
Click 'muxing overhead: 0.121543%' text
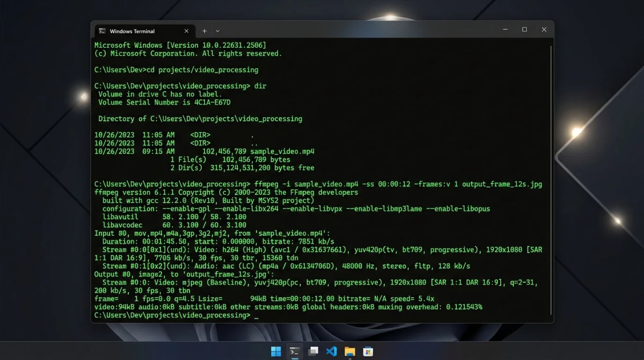pos(430,307)
